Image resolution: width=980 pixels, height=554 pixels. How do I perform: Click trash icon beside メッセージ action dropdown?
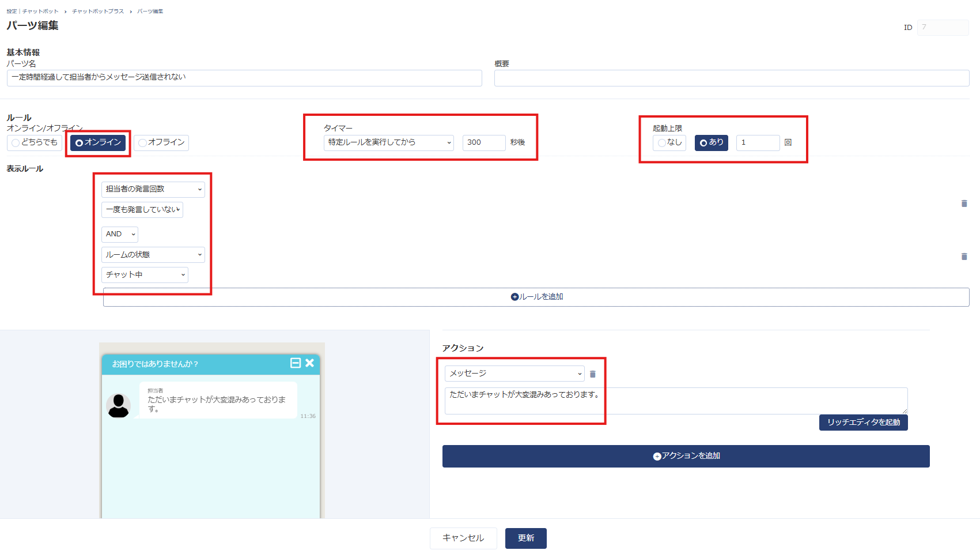(x=592, y=374)
